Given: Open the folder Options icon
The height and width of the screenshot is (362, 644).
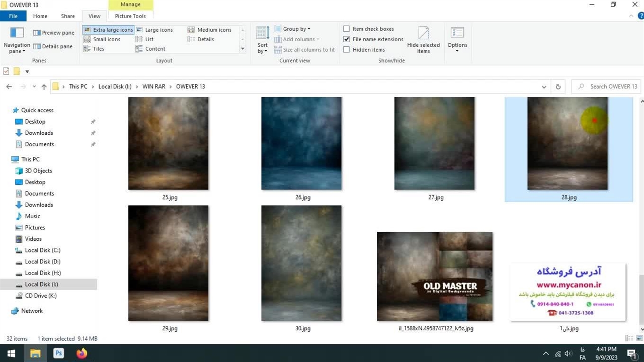Looking at the screenshot, I should 457,34.
